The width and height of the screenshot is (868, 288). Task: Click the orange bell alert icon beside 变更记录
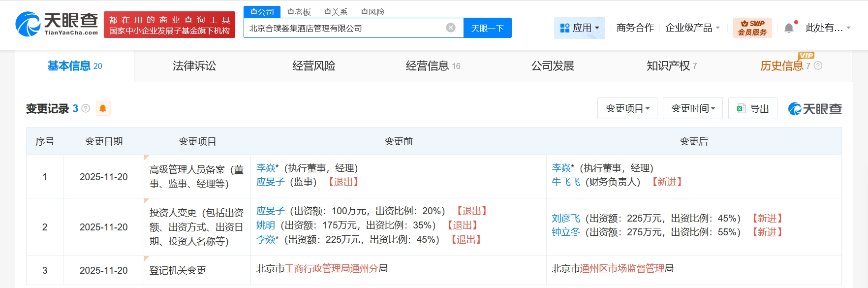click(103, 108)
